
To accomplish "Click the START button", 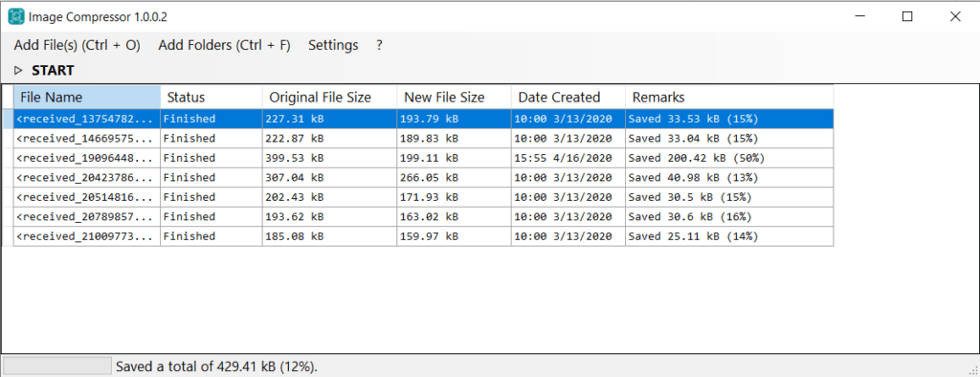I will coord(44,70).
